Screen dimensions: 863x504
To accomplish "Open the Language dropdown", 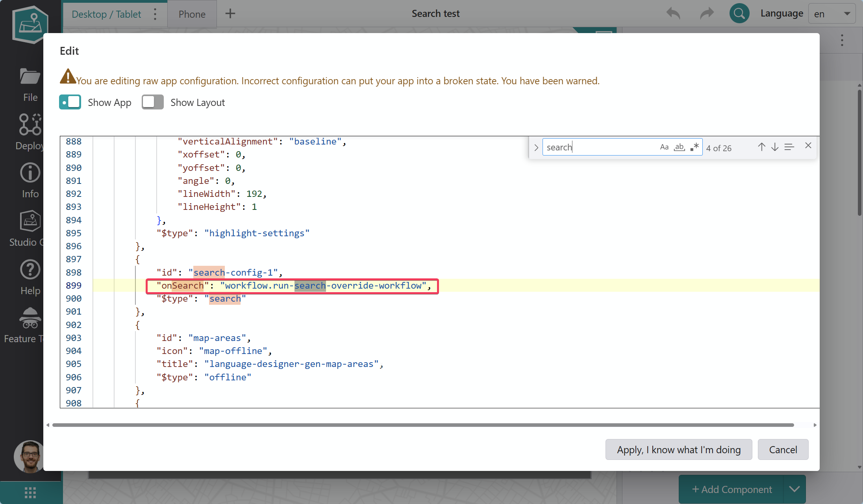I will click(x=832, y=14).
